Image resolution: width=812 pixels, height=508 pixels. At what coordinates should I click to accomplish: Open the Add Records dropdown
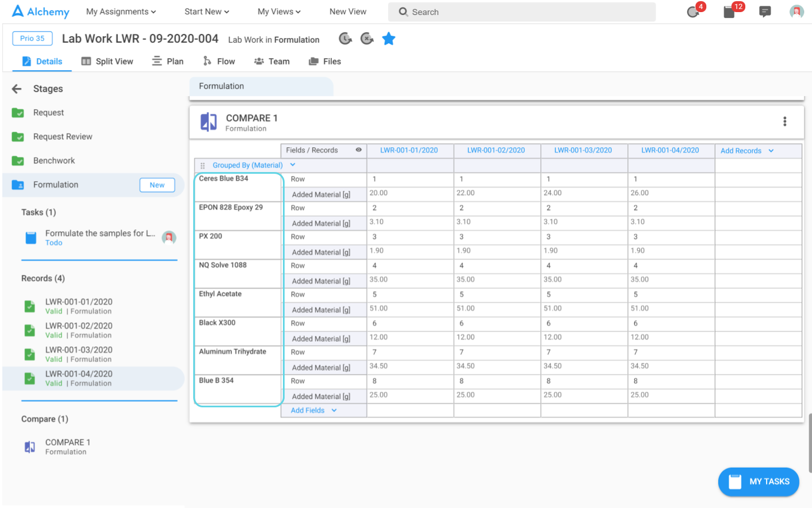747,151
